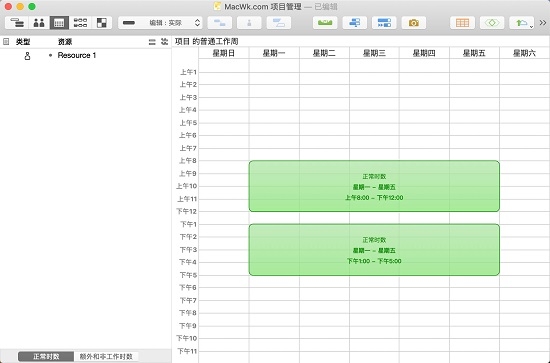Click the 星期三 day header

coord(374,53)
